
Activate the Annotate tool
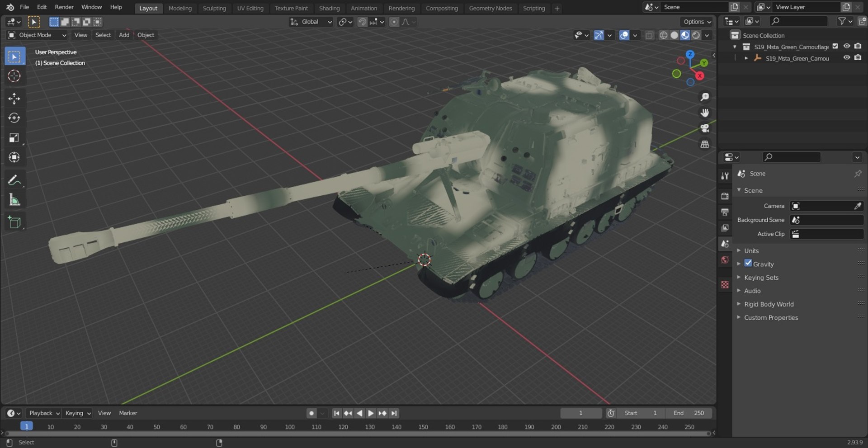(x=14, y=180)
